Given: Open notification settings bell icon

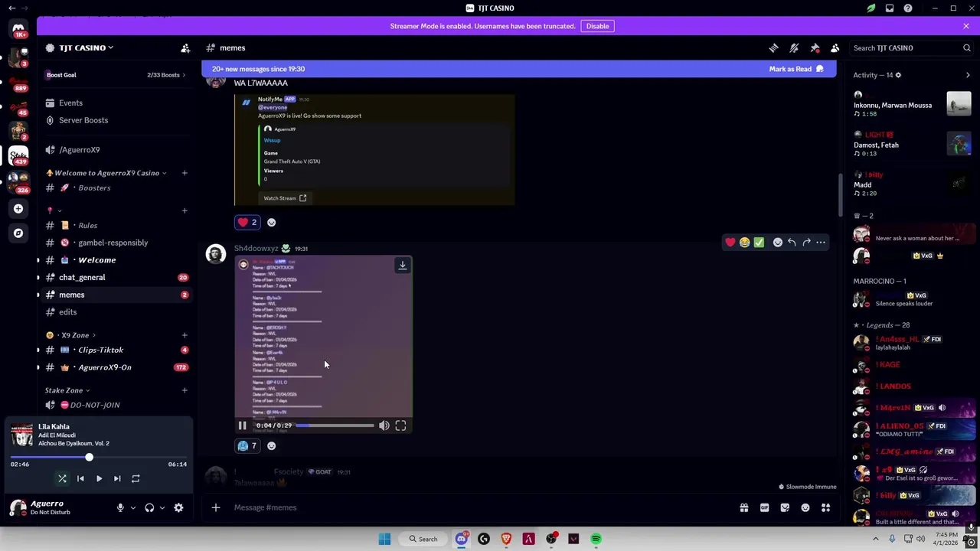Looking at the screenshot, I should point(794,48).
